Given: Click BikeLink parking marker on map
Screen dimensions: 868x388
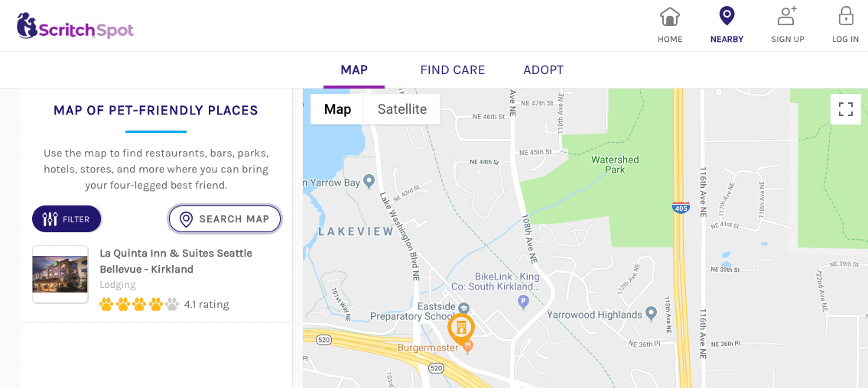Looking at the screenshot, I should [x=524, y=301].
